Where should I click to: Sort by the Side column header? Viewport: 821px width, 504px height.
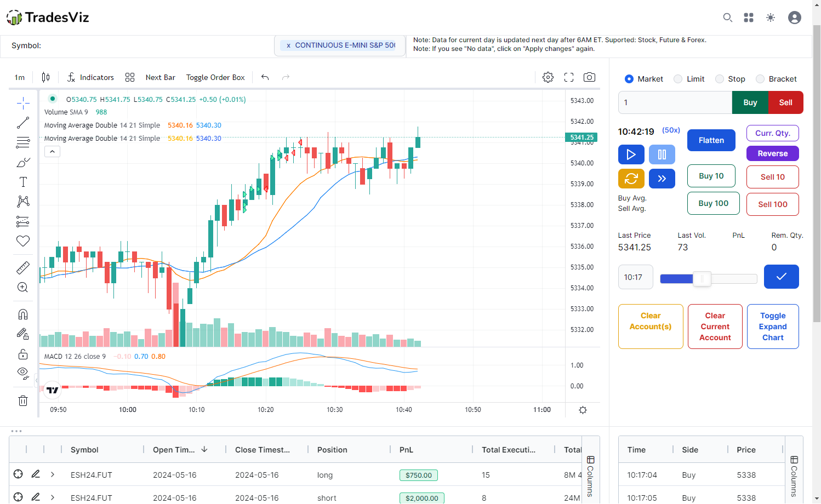pos(690,450)
